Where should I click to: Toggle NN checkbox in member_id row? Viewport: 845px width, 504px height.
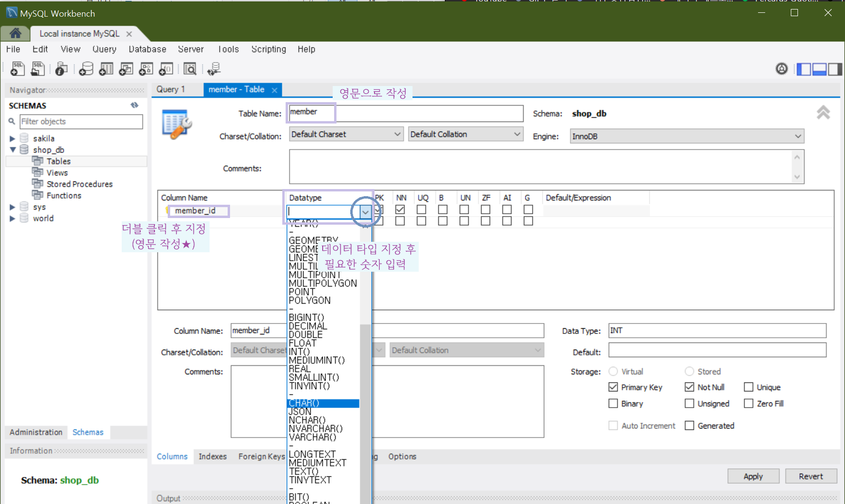point(400,209)
